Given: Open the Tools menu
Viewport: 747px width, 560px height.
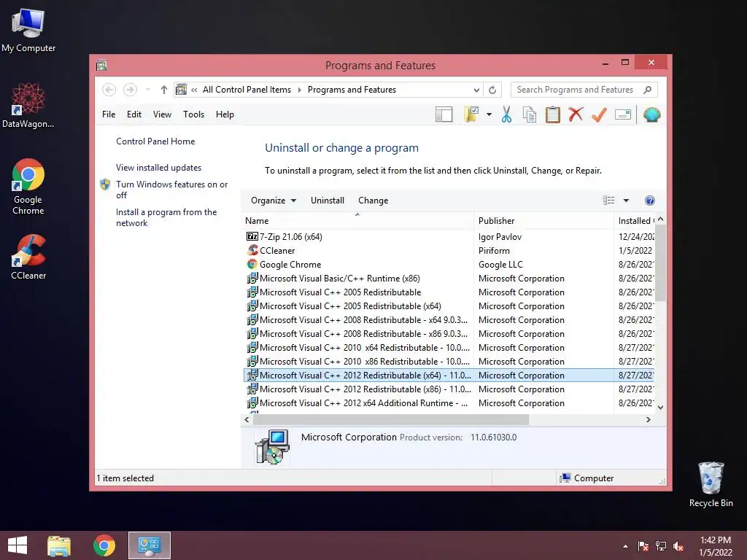Looking at the screenshot, I should 193,114.
